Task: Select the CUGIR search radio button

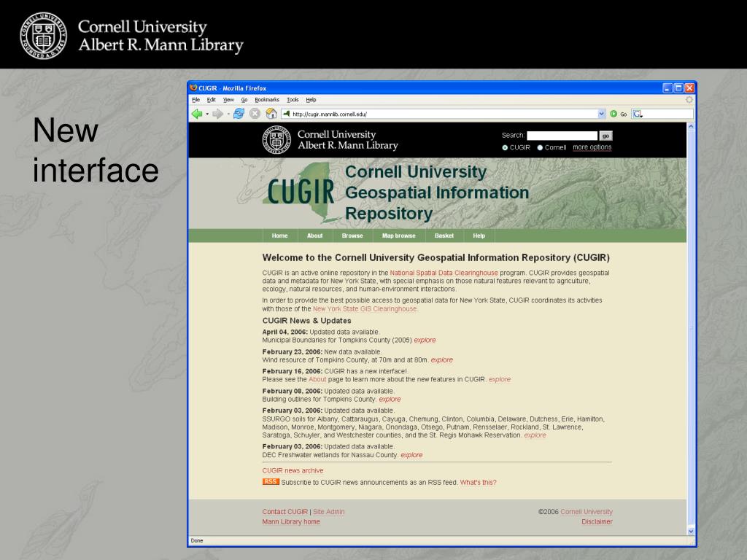Action: click(x=505, y=147)
